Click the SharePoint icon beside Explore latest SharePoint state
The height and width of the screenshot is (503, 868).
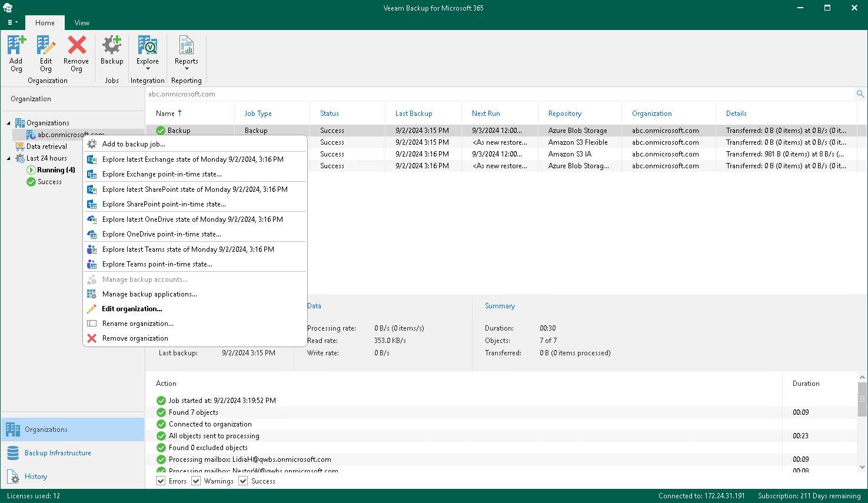[x=92, y=189]
